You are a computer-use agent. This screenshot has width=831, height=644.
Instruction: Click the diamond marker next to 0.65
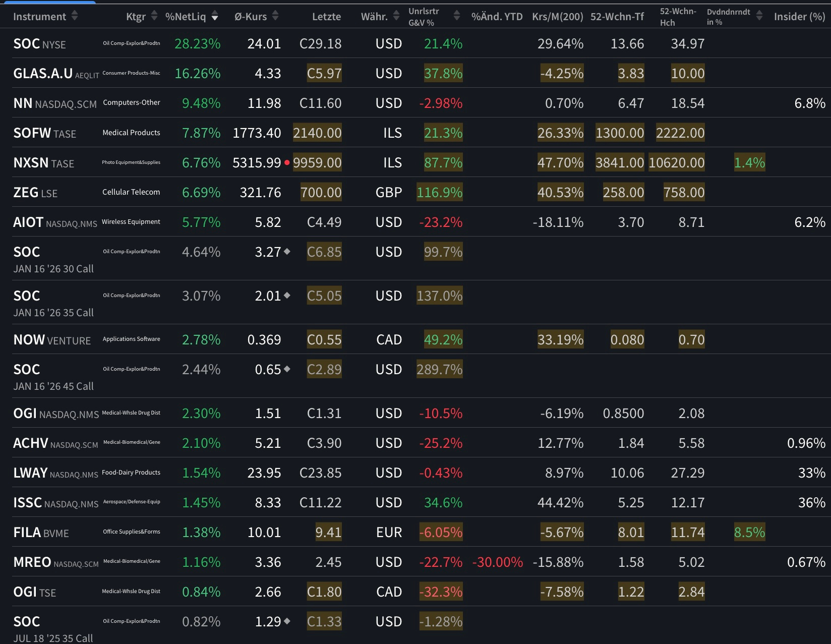(x=287, y=369)
